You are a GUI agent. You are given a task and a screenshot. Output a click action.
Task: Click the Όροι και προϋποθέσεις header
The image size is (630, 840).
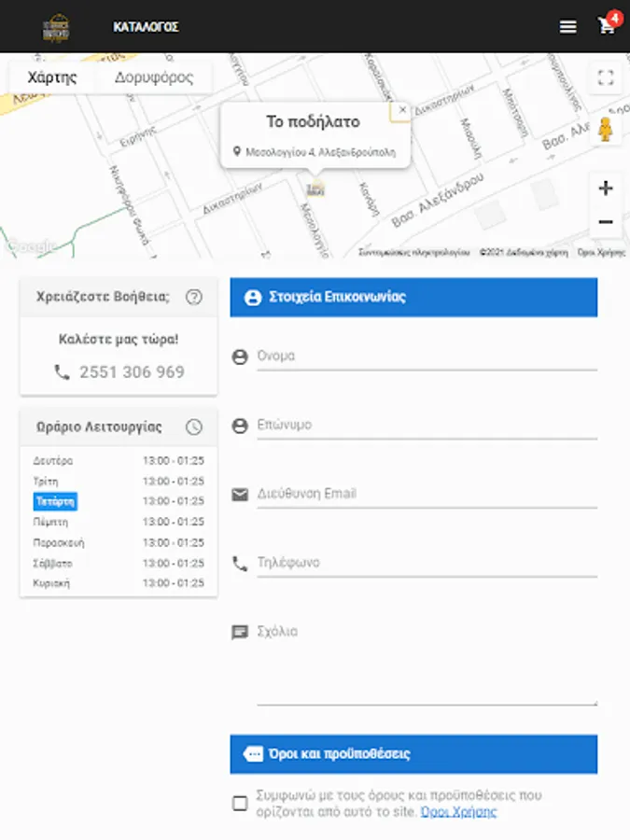[413, 754]
